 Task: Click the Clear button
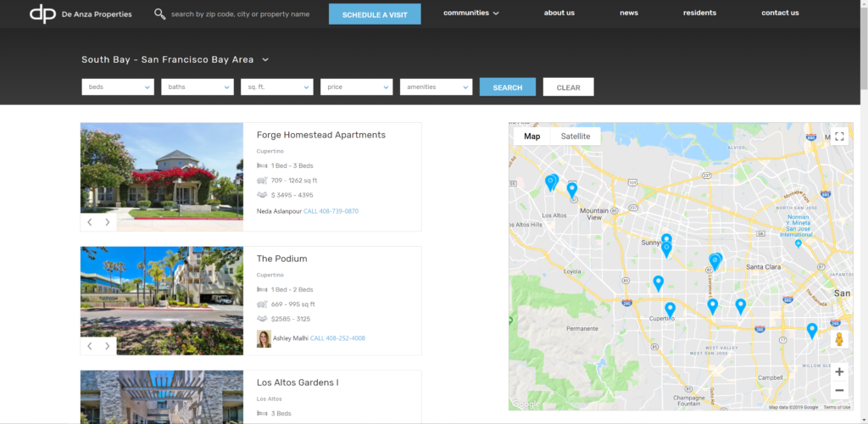[x=569, y=86]
